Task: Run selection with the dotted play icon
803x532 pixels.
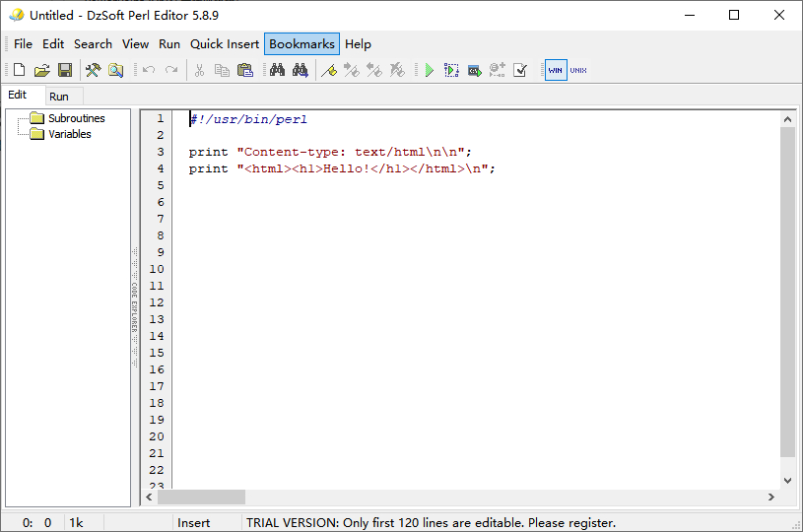Action: tap(451, 70)
